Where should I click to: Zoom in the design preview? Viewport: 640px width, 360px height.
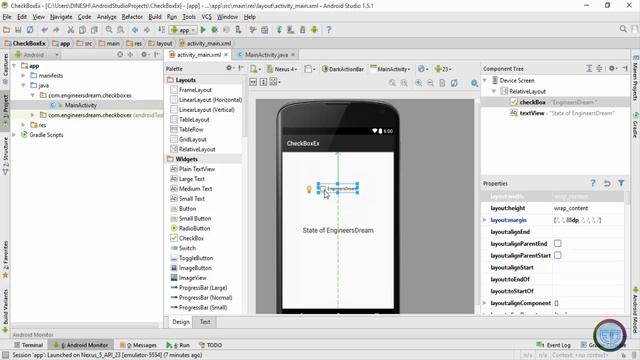(x=418, y=83)
